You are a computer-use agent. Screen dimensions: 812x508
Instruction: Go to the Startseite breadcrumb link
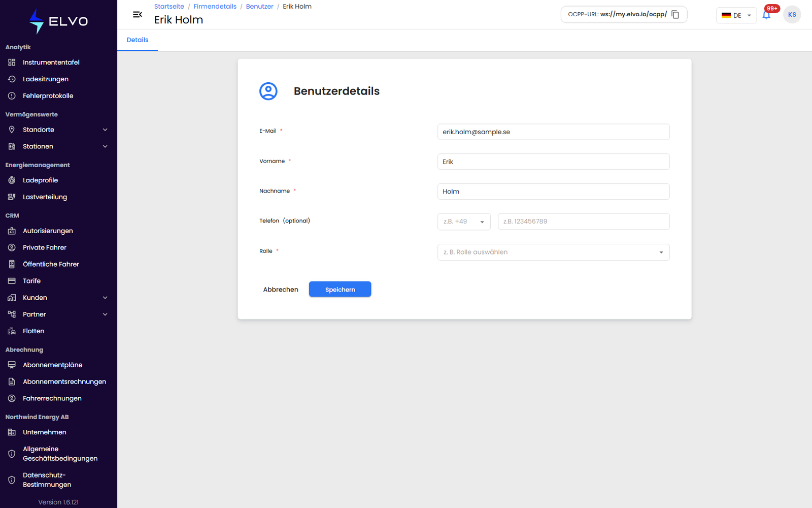169,7
